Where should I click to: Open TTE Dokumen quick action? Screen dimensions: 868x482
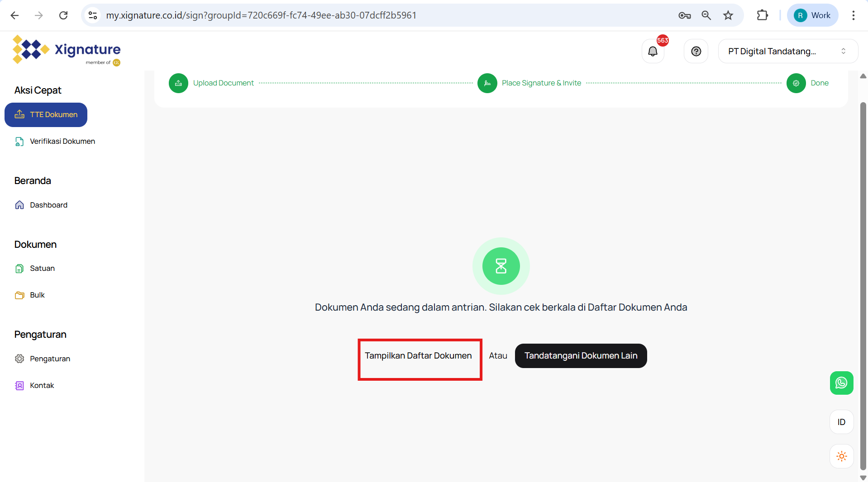tap(46, 115)
